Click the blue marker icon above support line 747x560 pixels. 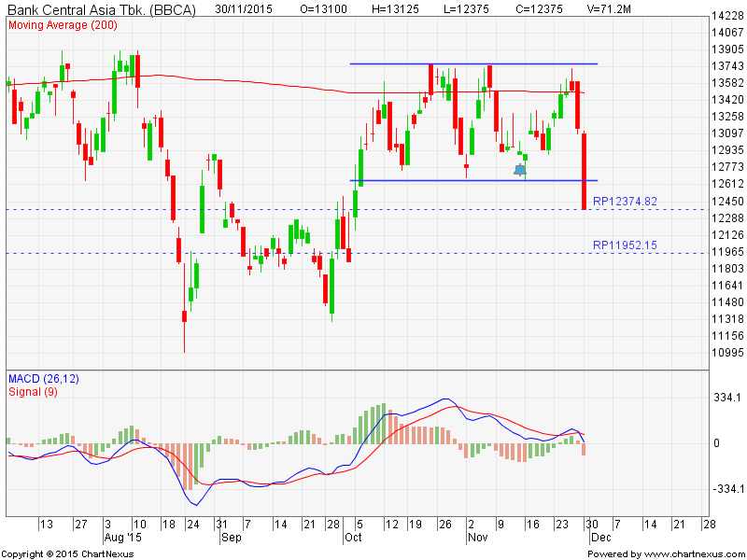(x=520, y=169)
